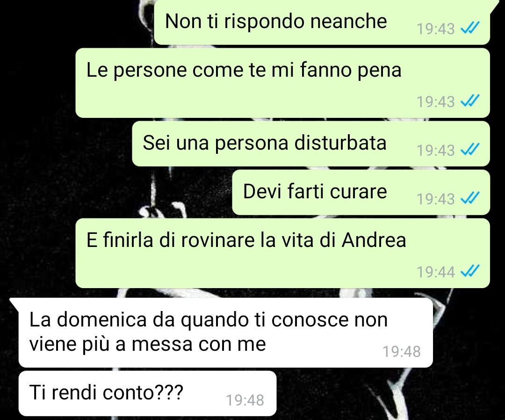
Task: Tap the 19:43 timestamp on 'Sei una persona disturbata'
Action: [435, 150]
